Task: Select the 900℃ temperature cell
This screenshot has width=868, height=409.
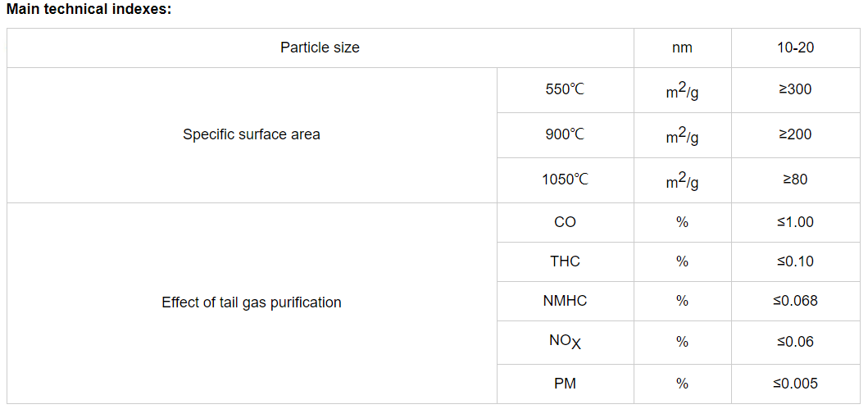Action: pos(566,135)
